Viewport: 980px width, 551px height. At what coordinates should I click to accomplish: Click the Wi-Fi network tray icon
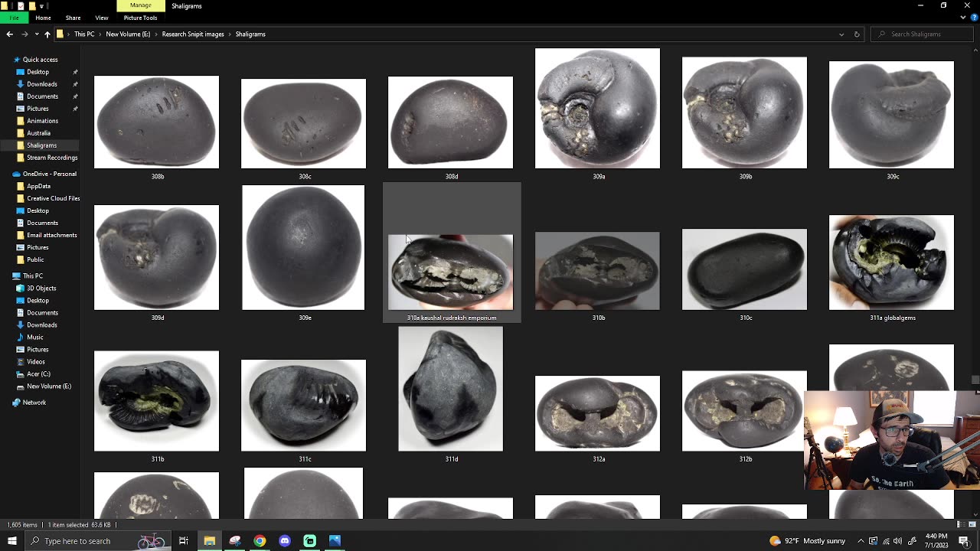[885, 541]
